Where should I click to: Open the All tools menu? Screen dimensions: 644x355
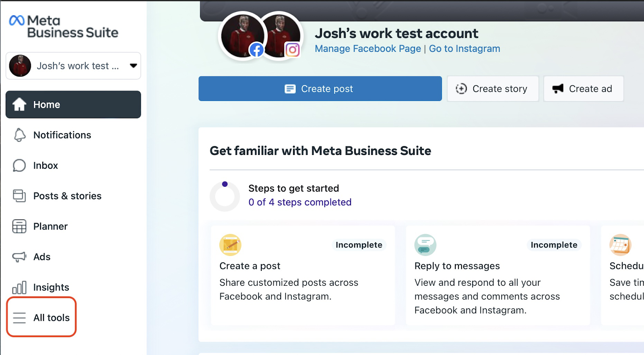pyautogui.click(x=42, y=318)
